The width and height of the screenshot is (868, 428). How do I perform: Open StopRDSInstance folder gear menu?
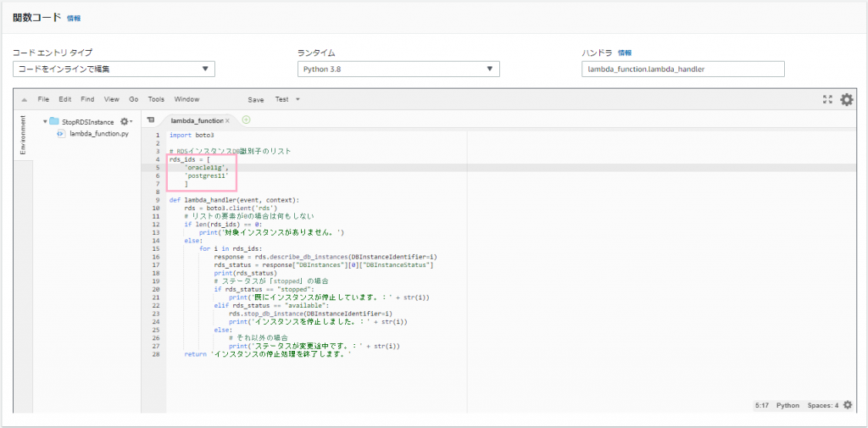(x=126, y=121)
